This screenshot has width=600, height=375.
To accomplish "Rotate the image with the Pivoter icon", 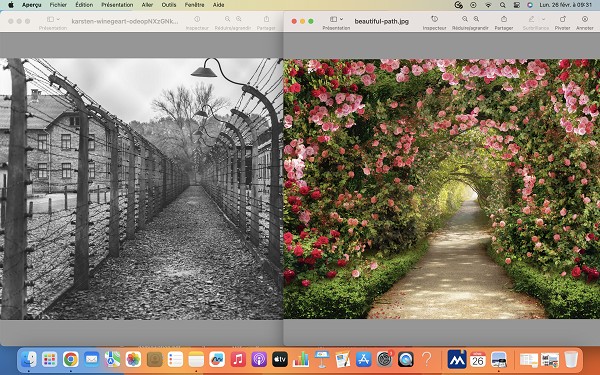I will coord(562,19).
